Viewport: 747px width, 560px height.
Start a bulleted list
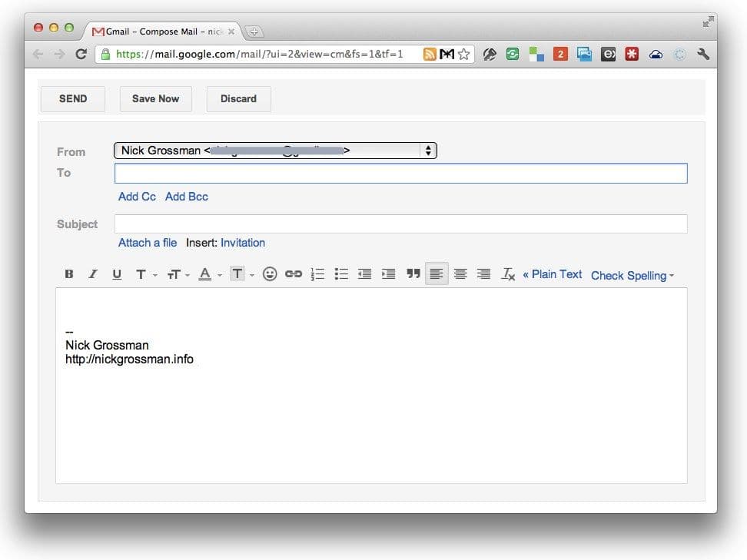click(x=342, y=274)
